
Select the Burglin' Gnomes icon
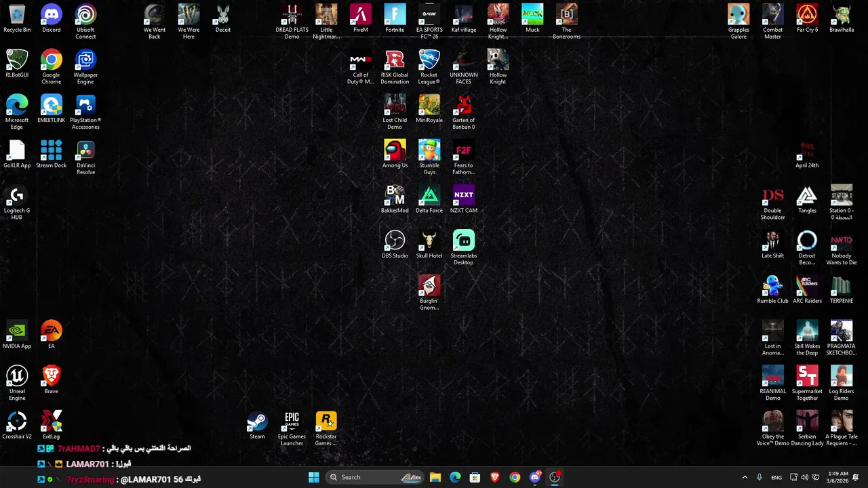[x=429, y=293]
